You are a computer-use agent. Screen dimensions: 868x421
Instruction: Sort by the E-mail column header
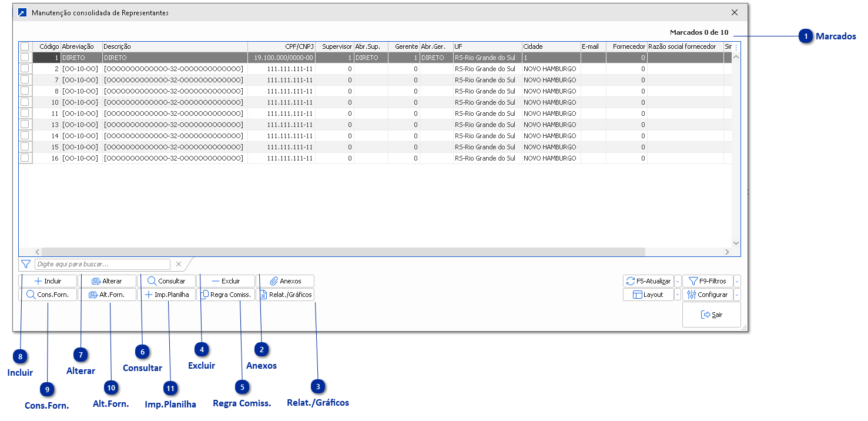click(593, 46)
